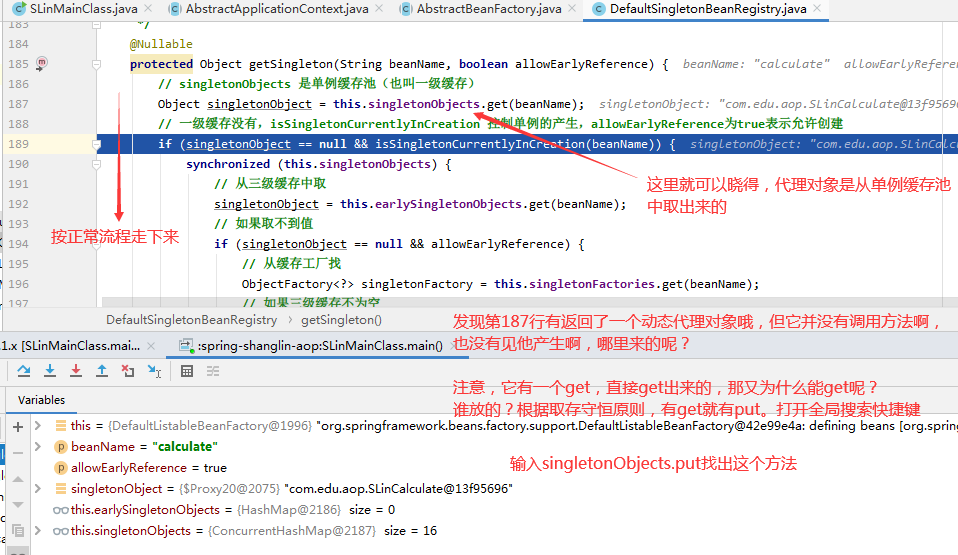This screenshot has width=958, height=555.
Task: Click the Drop Frame icon
Action: tap(128, 370)
